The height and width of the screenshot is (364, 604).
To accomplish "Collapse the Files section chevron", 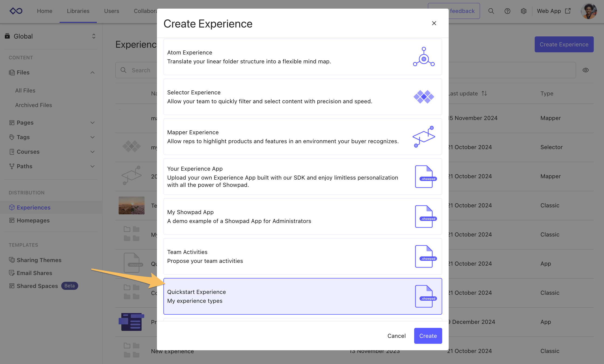I will (92, 73).
